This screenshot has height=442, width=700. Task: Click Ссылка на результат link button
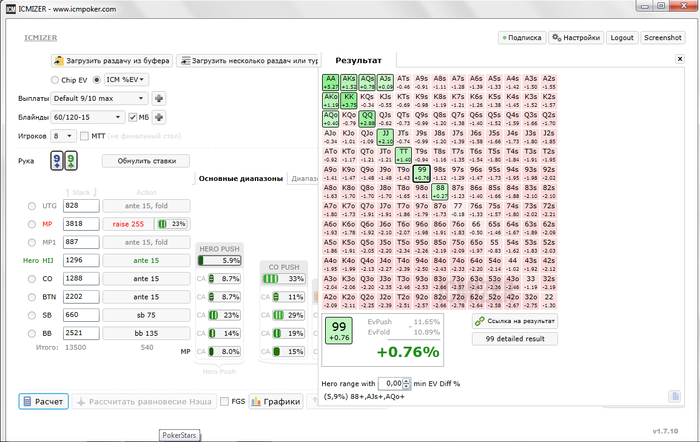[515, 321]
